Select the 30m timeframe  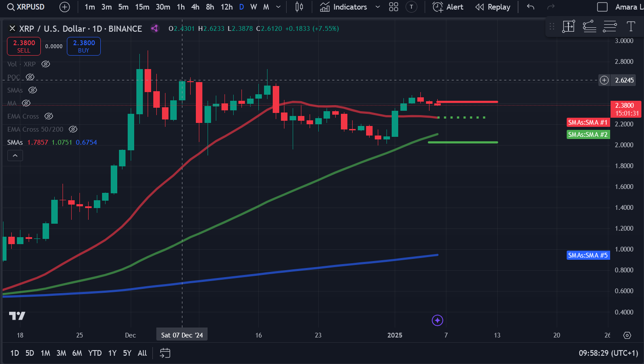pyautogui.click(x=163, y=7)
